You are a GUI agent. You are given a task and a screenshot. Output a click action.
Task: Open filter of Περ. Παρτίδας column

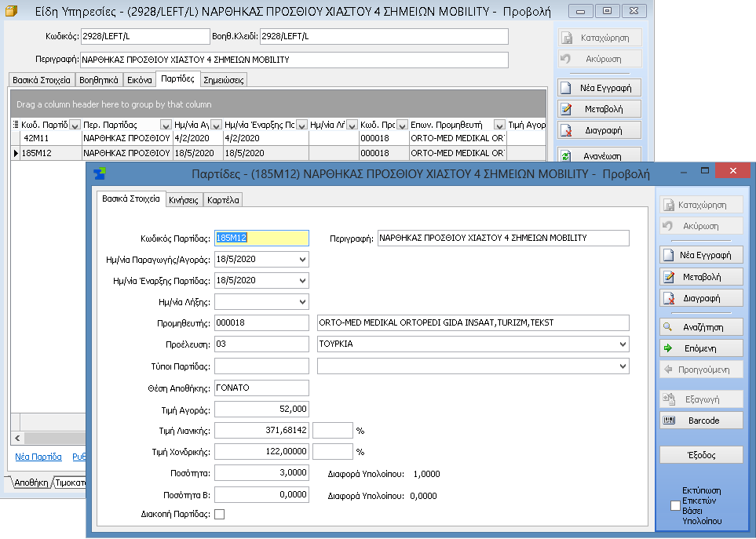tap(166, 126)
